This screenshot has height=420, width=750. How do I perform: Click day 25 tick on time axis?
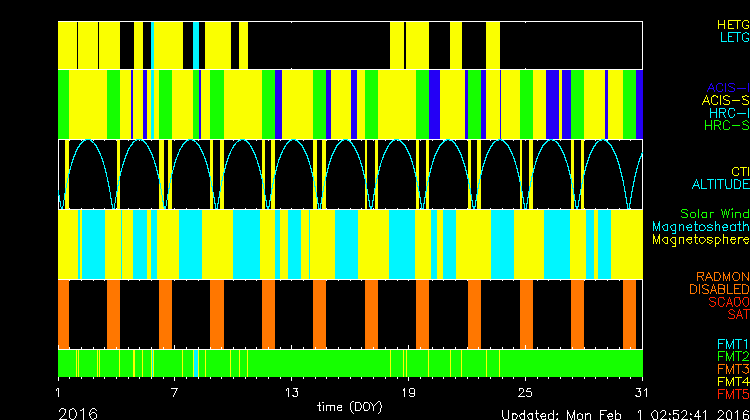click(x=525, y=391)
